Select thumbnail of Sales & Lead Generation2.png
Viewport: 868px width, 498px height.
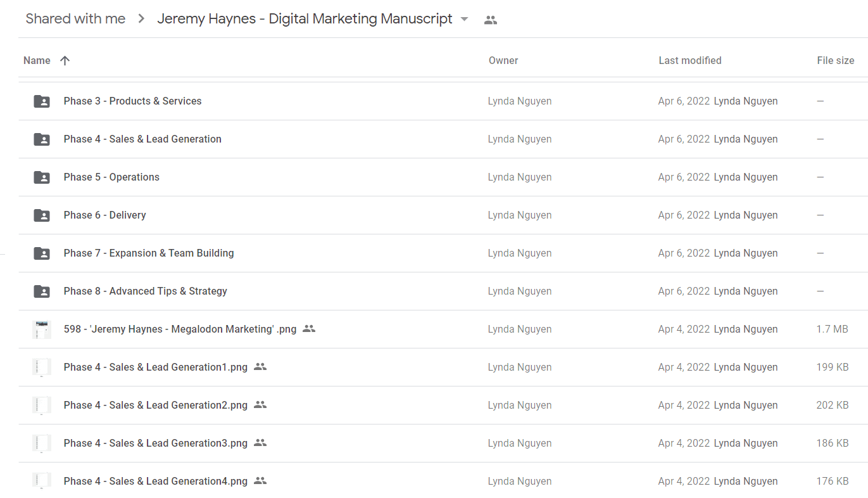click(42, 405)
